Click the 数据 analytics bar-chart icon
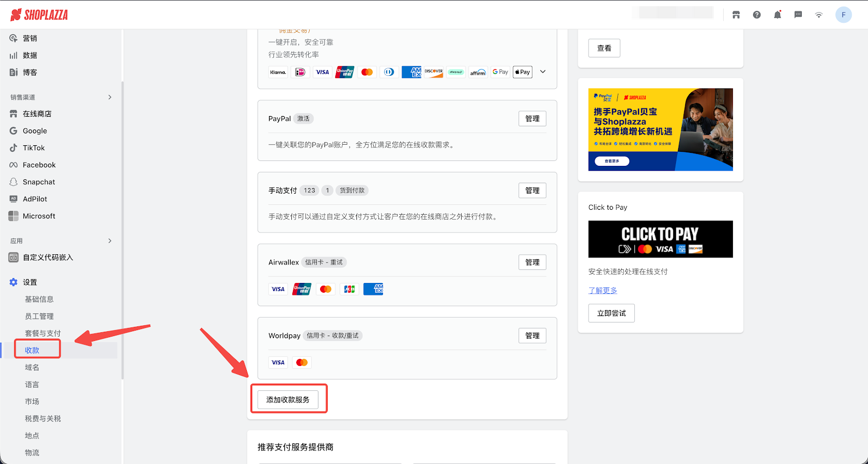Image resolution: width=868 pixels, height=464 pixels. click(x=14, y=55)
